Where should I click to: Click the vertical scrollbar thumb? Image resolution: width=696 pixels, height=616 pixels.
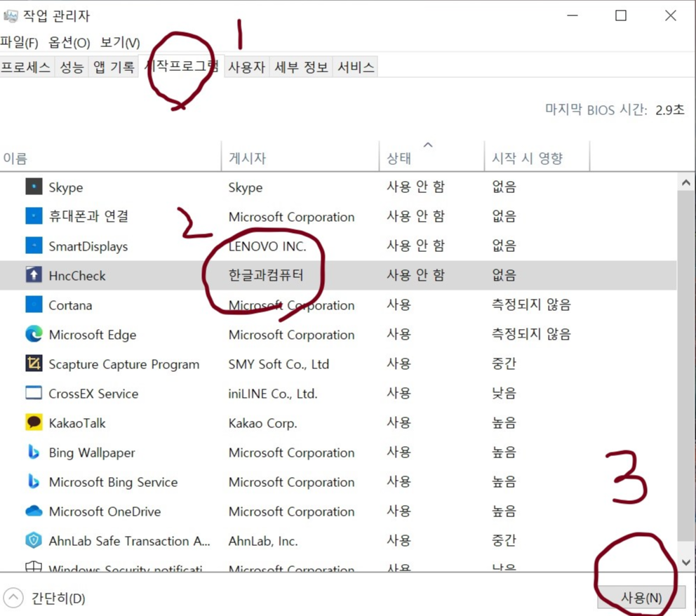(x=685, y=366)
